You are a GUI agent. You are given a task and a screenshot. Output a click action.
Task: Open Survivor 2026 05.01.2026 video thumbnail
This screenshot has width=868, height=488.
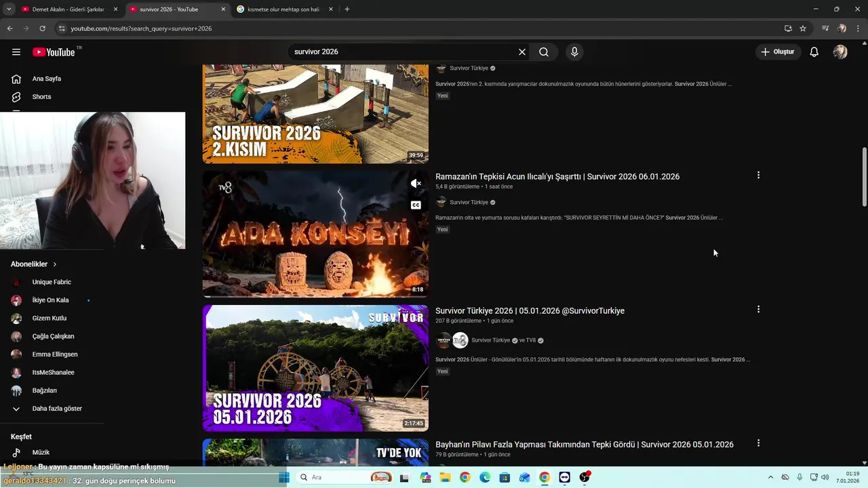click(315, 368)
